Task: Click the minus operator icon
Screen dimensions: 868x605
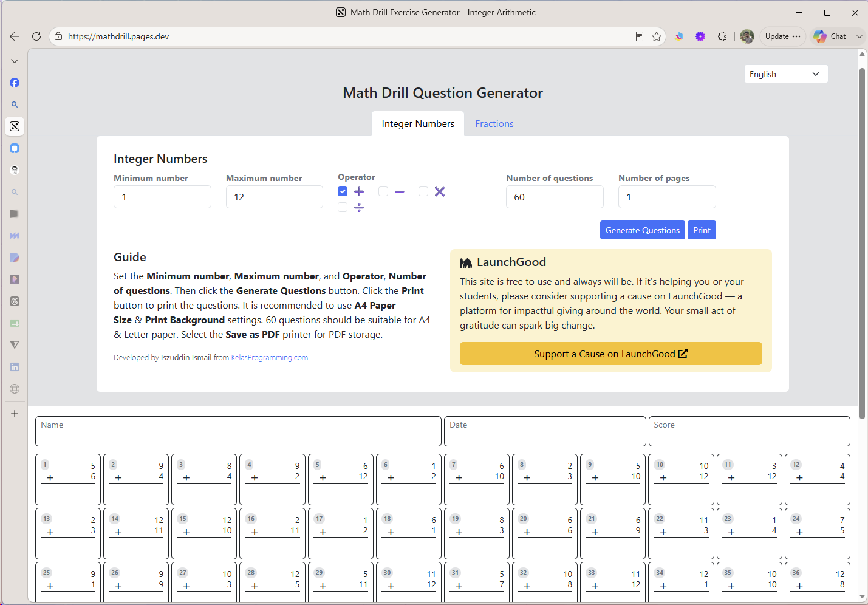Action: point(399,191)
